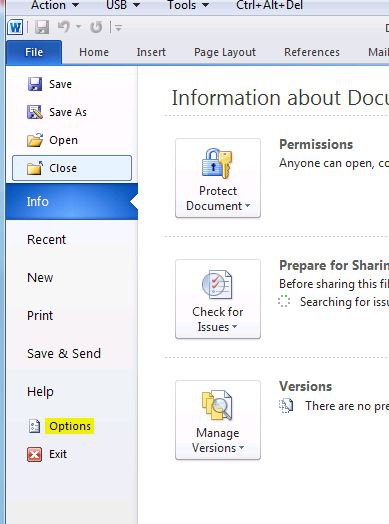Image resolution: width=389 pixels, height=524 pixels.
Task: Click the Redo icon in Quick Access Toolbar
Action: (96, 27)
